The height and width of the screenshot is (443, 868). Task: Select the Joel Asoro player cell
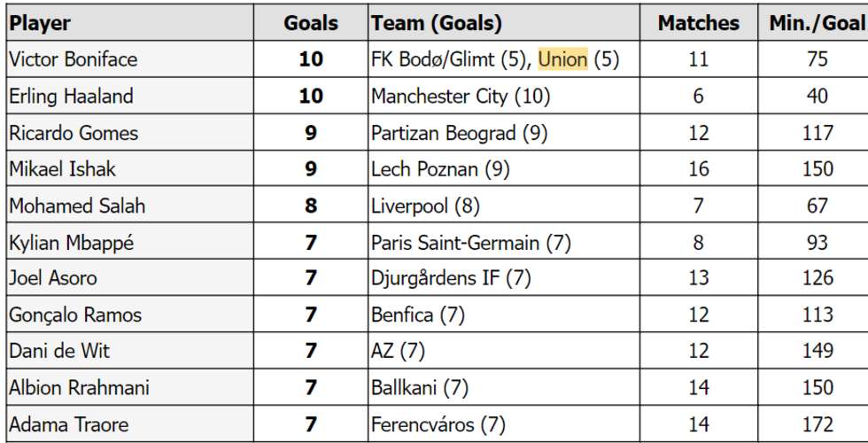pyautogui.click(x=53, y=278)
